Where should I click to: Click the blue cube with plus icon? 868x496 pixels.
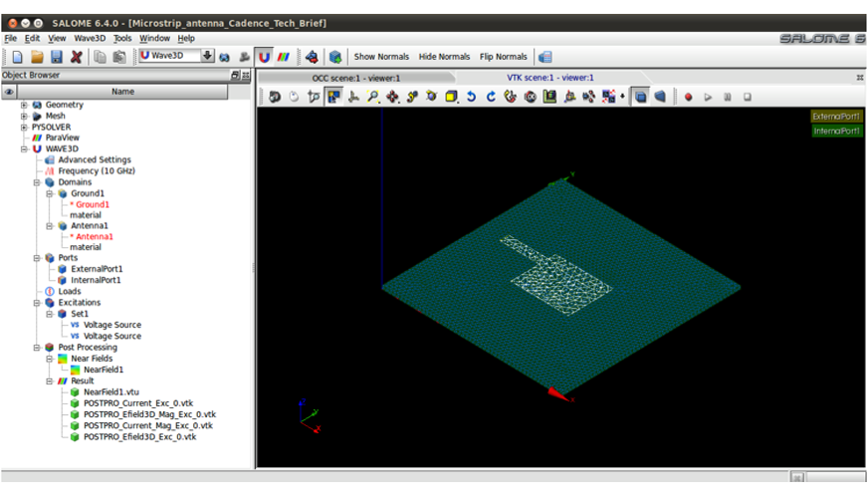point(334,57)
